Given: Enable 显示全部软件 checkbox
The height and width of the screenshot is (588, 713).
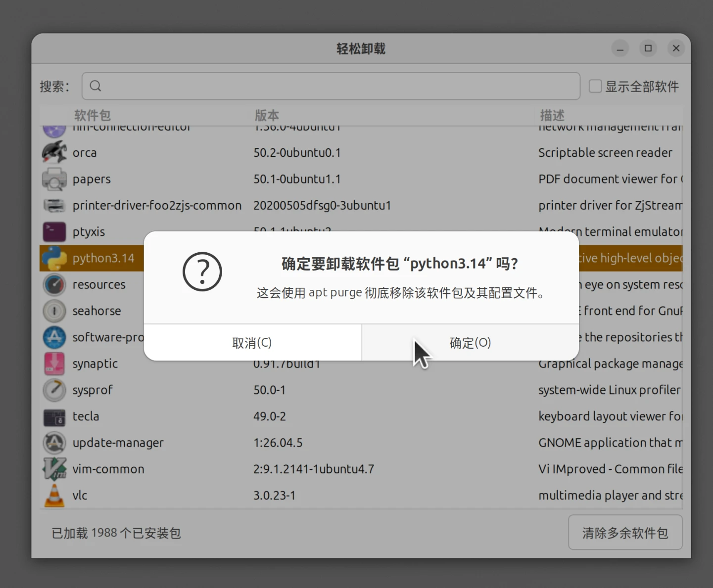Looking at the screenshot, I should [x=595, y=86].
